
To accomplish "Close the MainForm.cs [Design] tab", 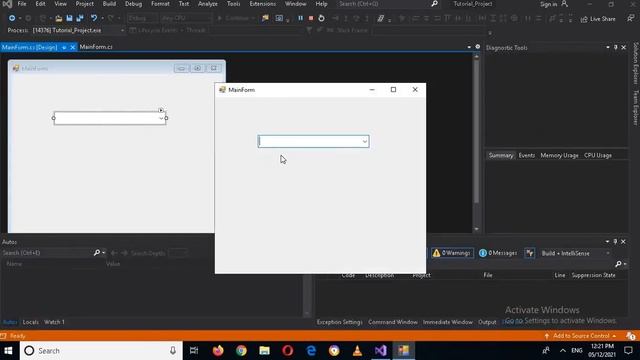I will 73,47.
